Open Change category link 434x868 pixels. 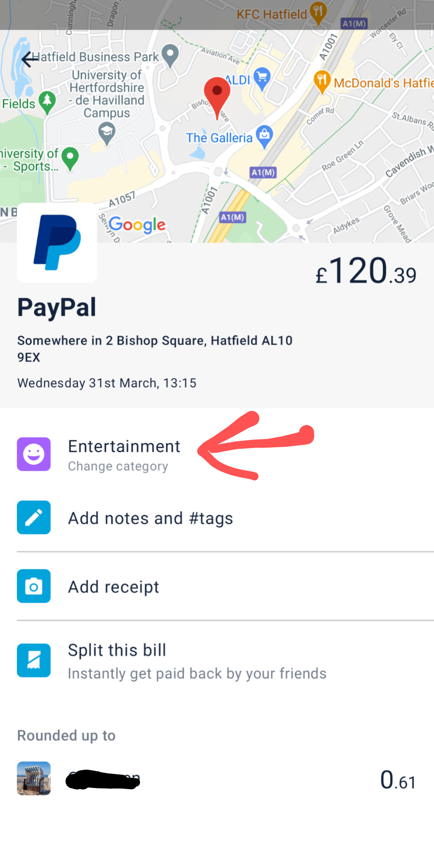(x=118, y=466)
